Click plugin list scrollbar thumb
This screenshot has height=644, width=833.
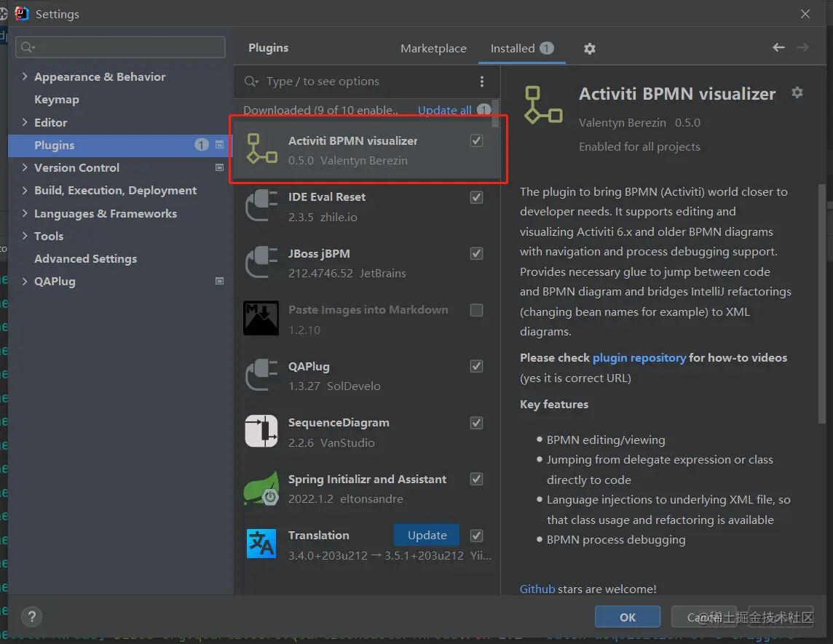tap(495, 113)
